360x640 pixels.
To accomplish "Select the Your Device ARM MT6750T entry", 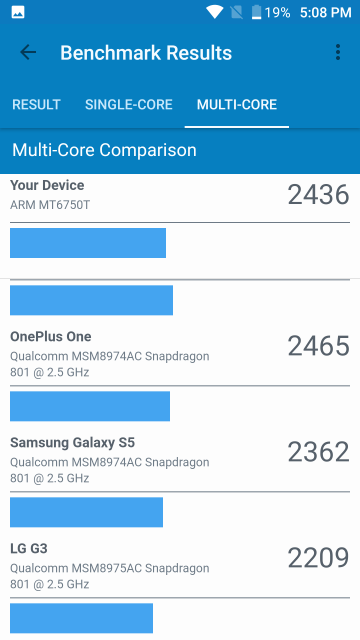I will [x=180, y=195].
